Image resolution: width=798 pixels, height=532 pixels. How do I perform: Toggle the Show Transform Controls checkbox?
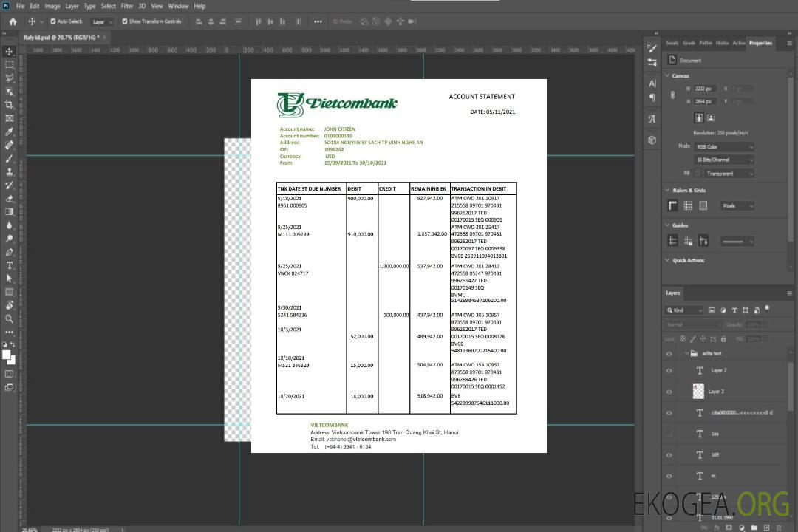tap(125, 21)
